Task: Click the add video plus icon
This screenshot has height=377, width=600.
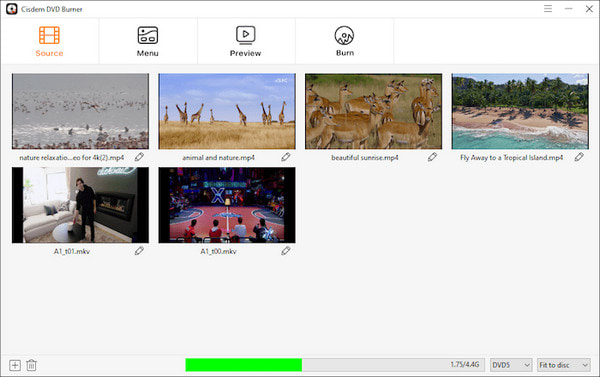Action: click(x=15, y=365)
